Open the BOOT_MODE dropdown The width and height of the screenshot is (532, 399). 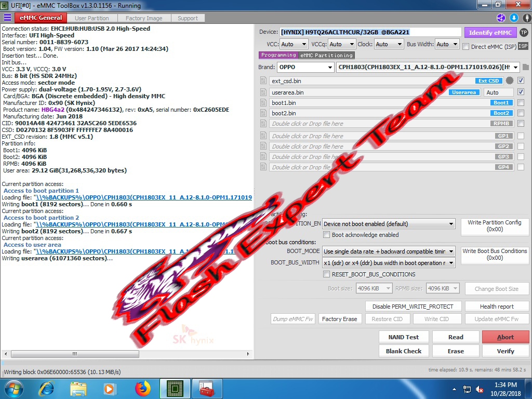tap(389, 251)
